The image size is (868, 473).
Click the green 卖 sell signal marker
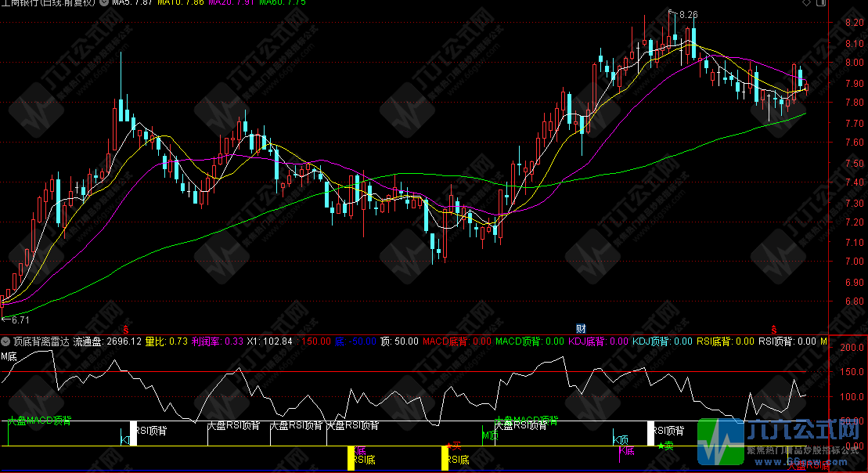[x=665, y=446]
